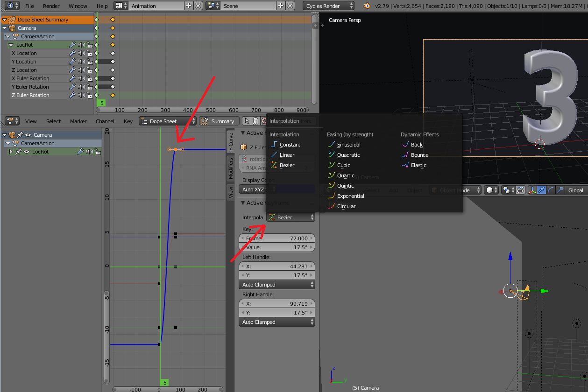Click the screen layout browse icon
The height and width of the screenshot is (392, 588).
(x=120, y=6)
